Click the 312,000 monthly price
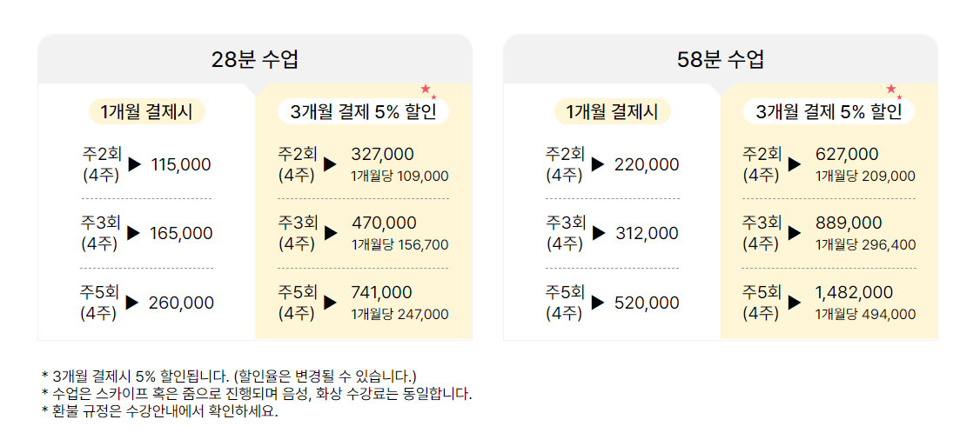 pos(647,234)
